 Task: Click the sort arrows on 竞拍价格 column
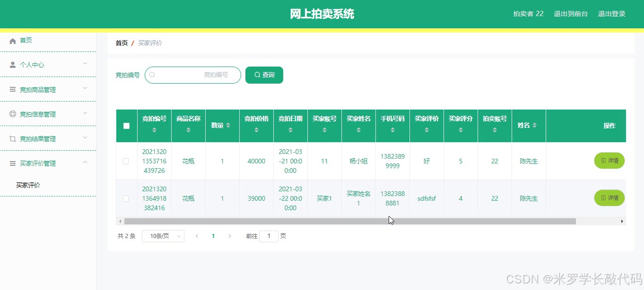[x=256, y=130]
